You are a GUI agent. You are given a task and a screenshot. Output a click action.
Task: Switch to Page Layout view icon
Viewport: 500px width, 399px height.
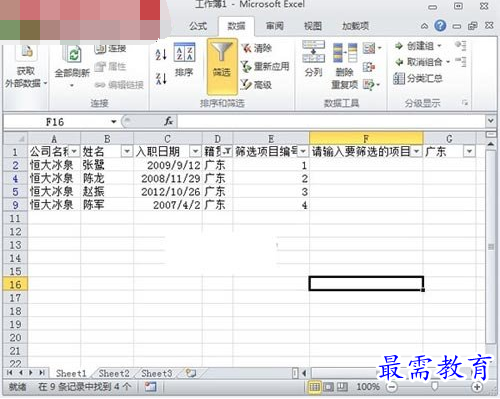[328, 387]
